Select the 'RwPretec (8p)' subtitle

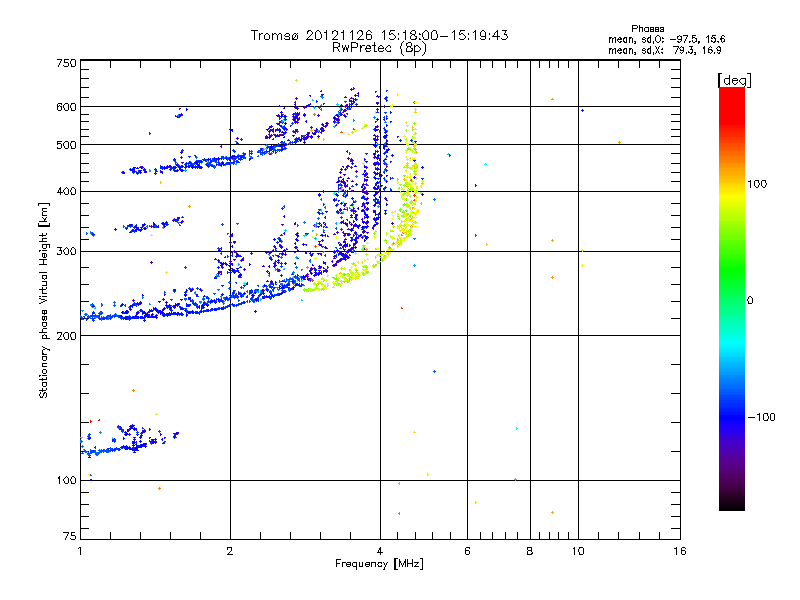(x=379, y=48)
